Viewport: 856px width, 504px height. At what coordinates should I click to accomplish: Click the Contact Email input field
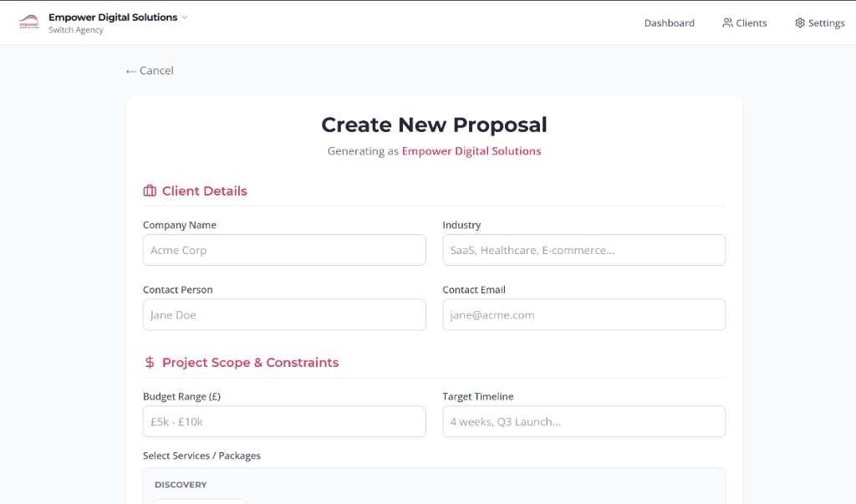(x=583, y=314)
